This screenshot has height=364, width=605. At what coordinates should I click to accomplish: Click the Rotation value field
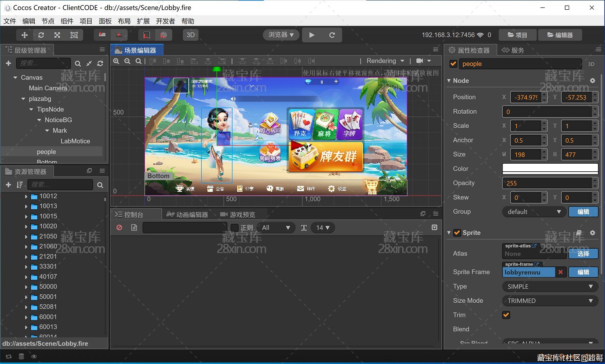(547, 112)
